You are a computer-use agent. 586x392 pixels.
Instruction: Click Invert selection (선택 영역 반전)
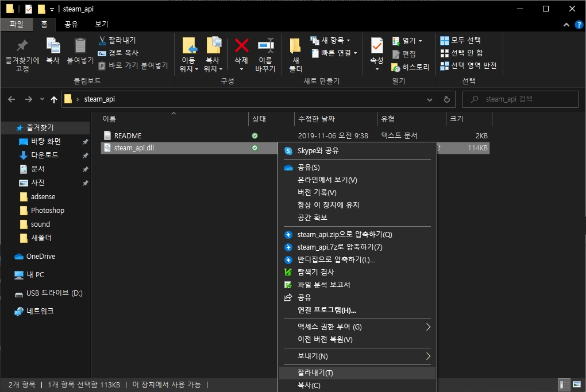[x=469, y=65]
